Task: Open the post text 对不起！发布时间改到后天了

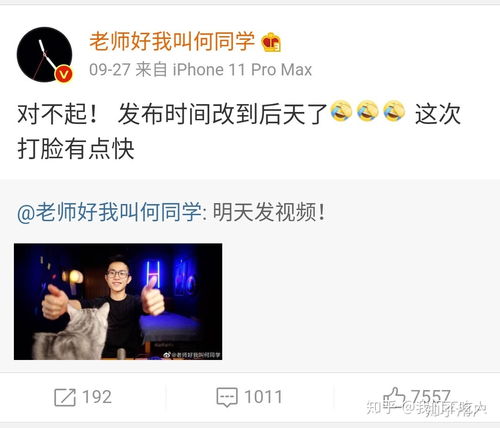Action: (x=172, y=114)
